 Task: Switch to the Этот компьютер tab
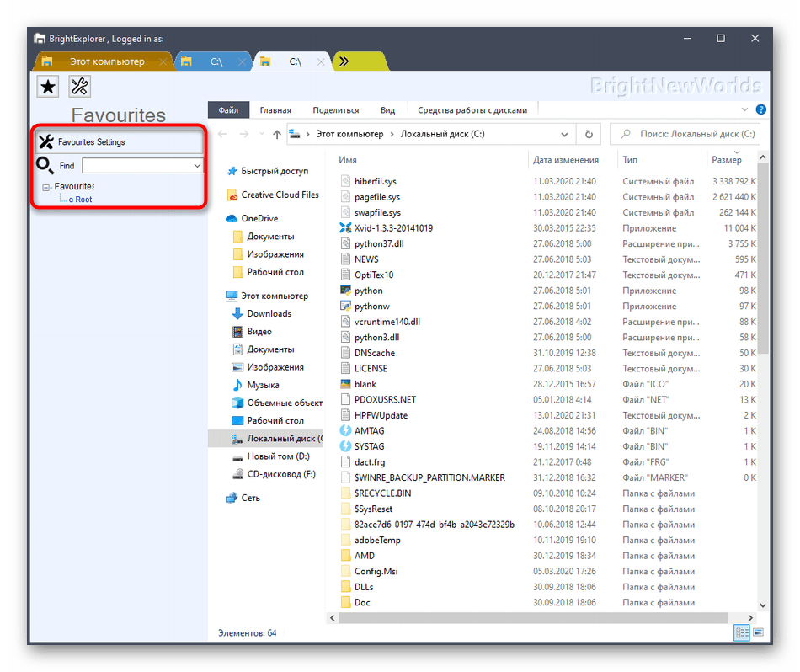coord(103,61)
